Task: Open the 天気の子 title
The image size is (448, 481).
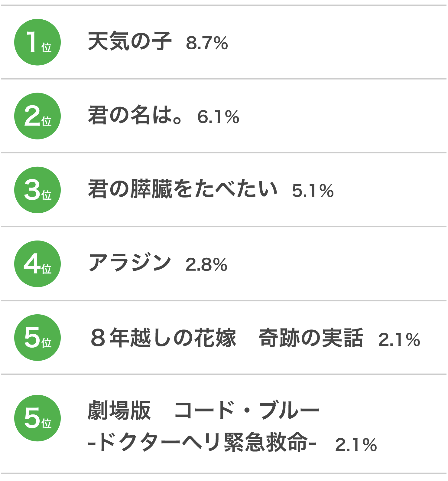Action: pos(129,41)
